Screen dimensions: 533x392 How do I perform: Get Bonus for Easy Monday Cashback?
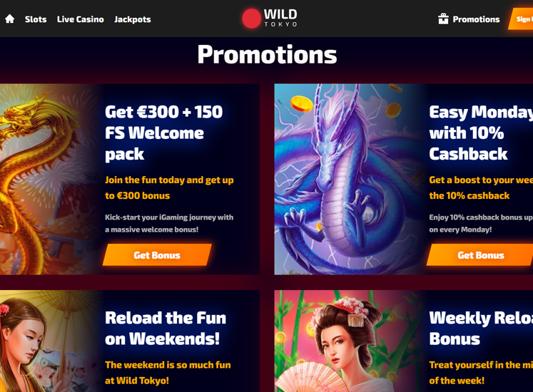[479, 254]
